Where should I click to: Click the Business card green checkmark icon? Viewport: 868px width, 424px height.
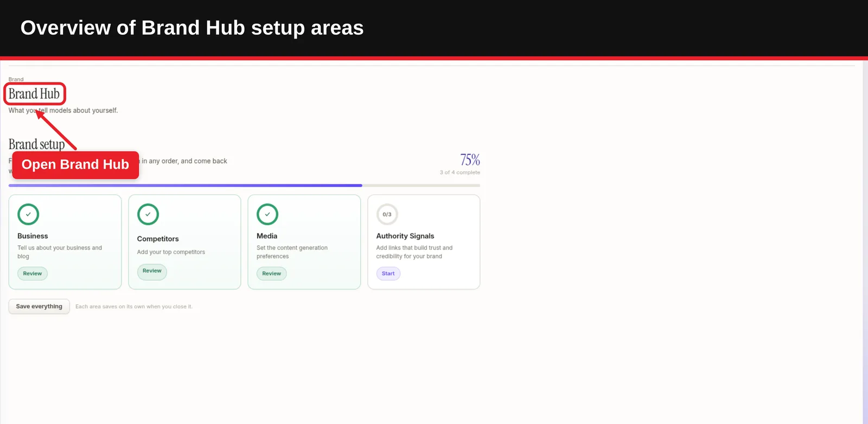(x=28, y=214)
